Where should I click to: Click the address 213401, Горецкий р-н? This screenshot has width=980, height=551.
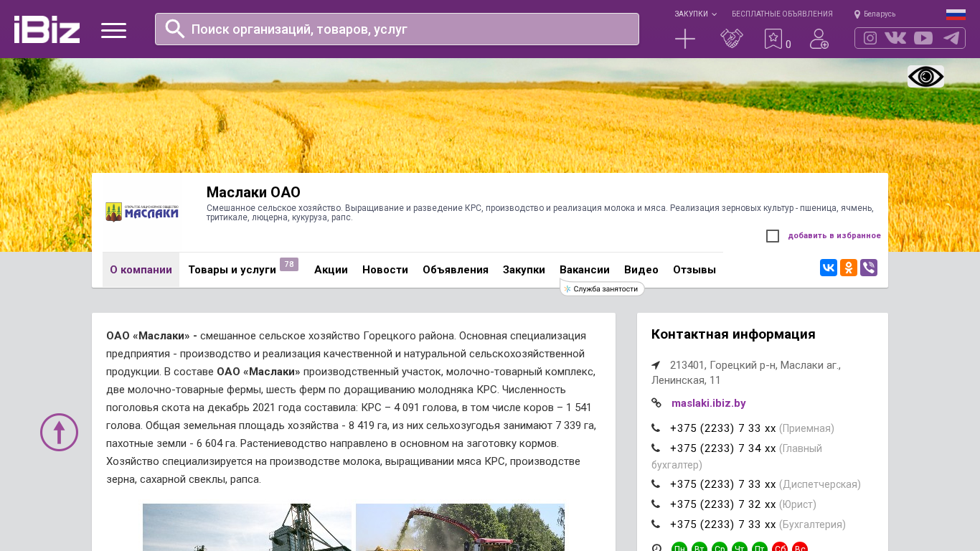[x=746, y=372]
